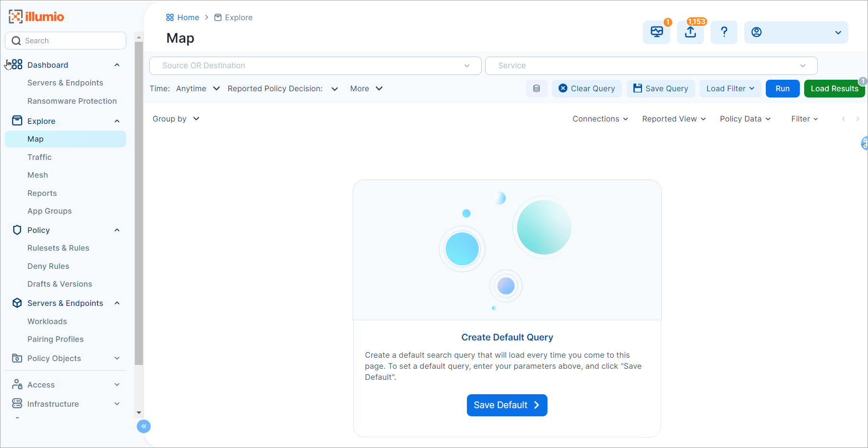This screenshot has height=448, width=868.
Task: Expand the Load Filter dropdown
Action: click(730, 88)
